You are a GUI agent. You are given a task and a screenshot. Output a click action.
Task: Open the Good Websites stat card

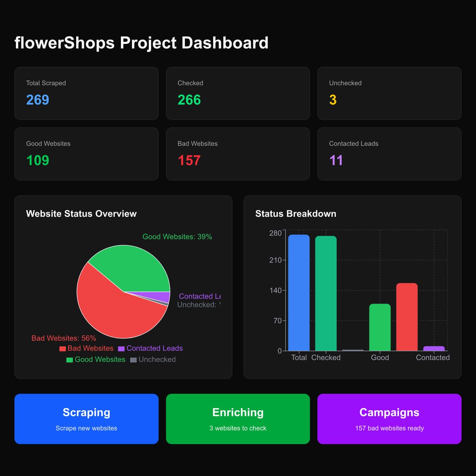coord(86,154)
